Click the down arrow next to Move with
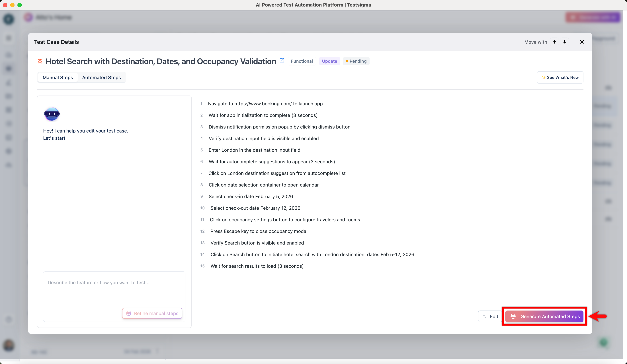Image resolution: width=627 pixels, height=364 pixels. point(565,42)
